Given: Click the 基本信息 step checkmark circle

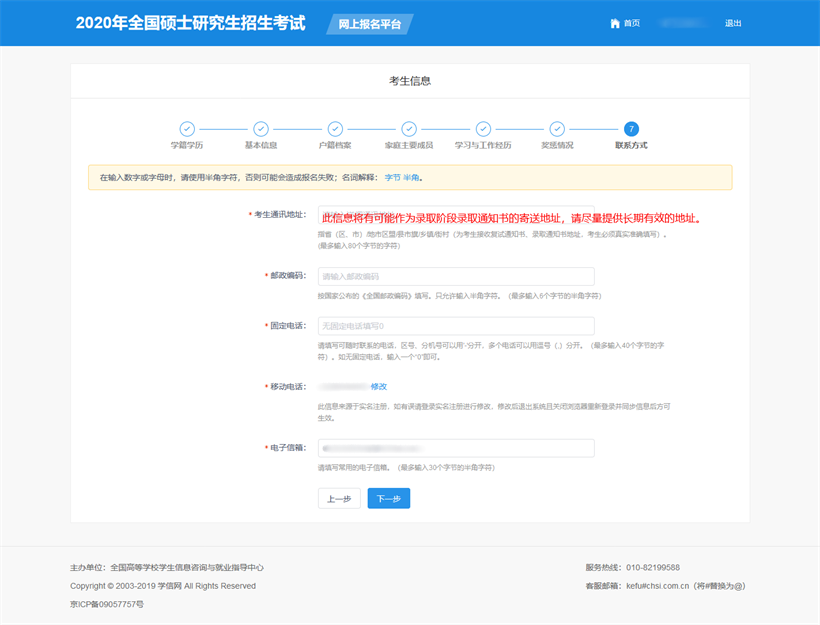Looking at the screenshot, I should point(261,129).
